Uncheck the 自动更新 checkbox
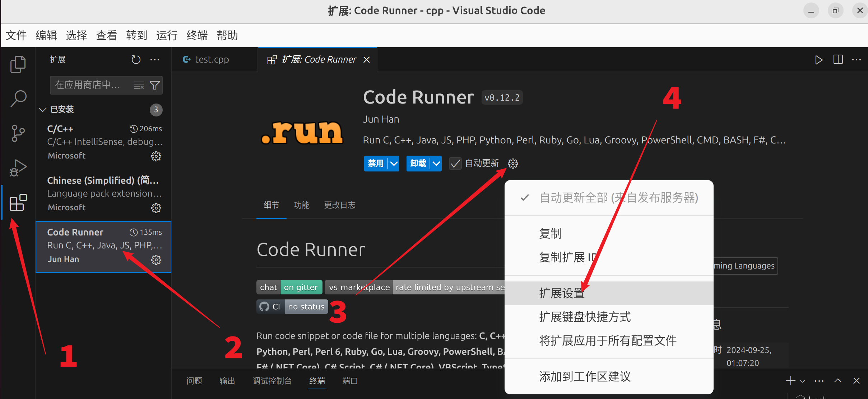The height and width of the screenshot is (399, 868). 455,163
